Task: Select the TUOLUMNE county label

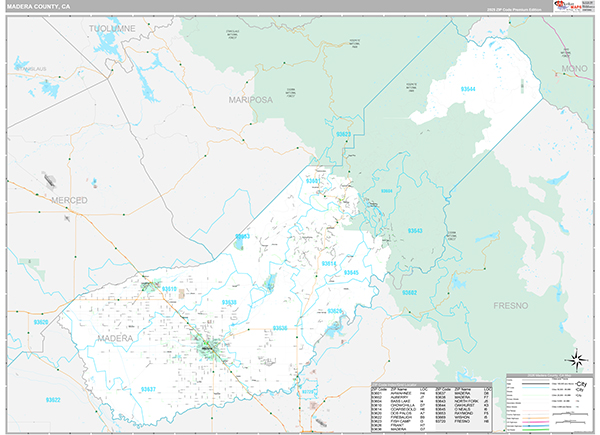Action: click(112, 29)
